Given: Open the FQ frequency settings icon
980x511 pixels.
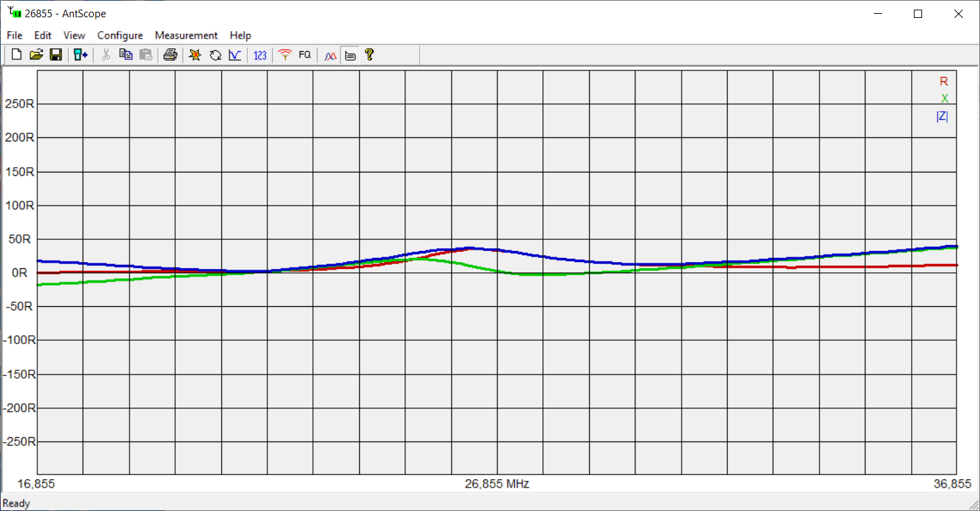Looking at the screenshot, I should 305,55.
